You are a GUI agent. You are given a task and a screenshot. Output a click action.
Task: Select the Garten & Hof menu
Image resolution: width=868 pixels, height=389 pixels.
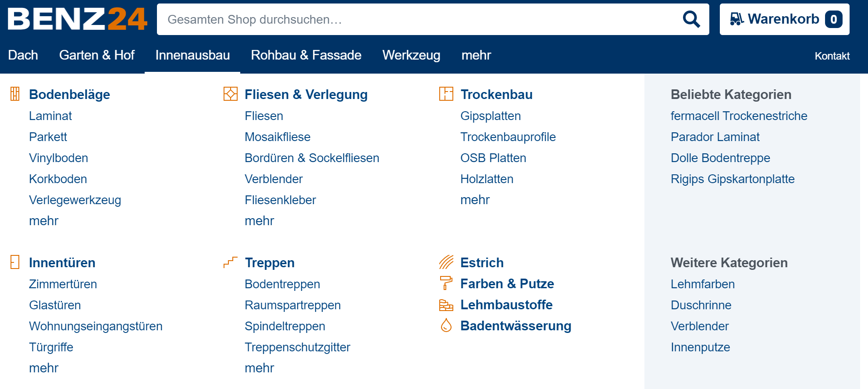[x=96, y=55]
